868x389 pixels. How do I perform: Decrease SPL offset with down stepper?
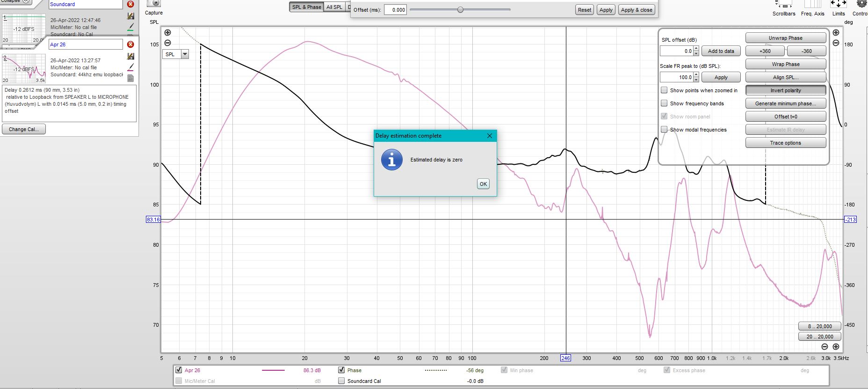696,53
